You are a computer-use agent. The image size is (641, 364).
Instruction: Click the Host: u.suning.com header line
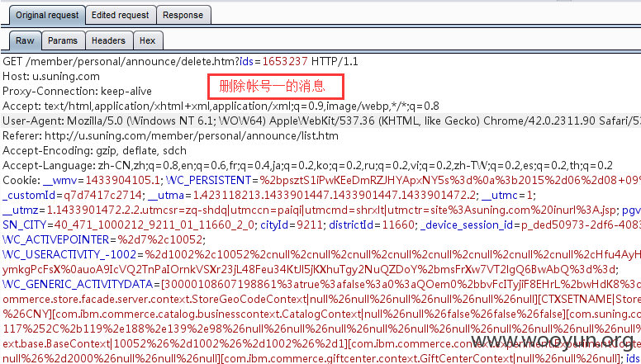[x=51, y=77]
